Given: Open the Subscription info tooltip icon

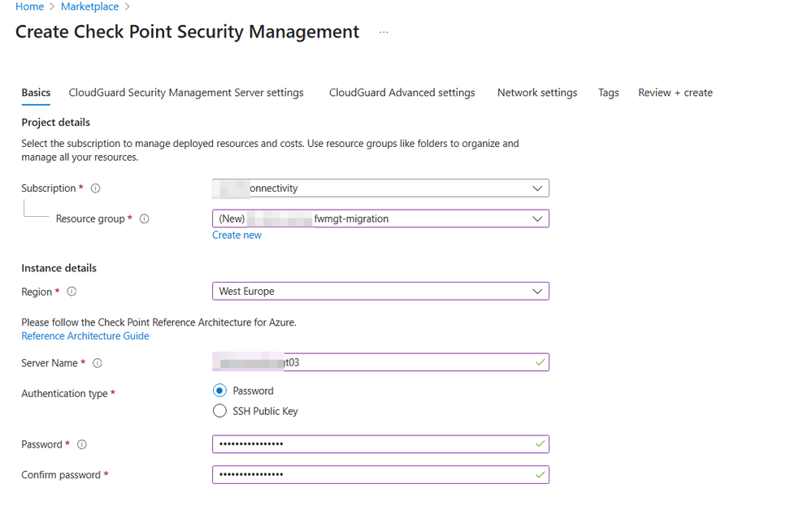Looking at the screenshot, I should pos(95,188).
